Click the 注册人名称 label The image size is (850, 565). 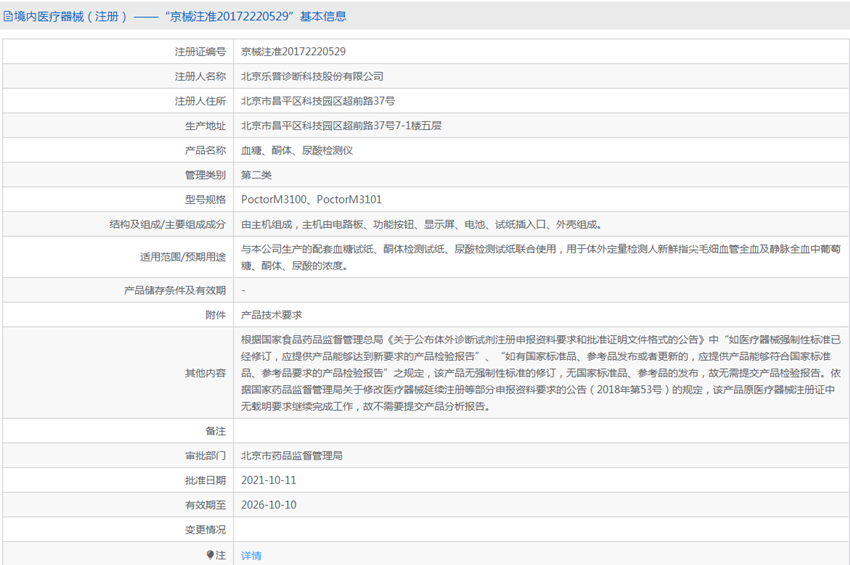[x=200, y=76]
